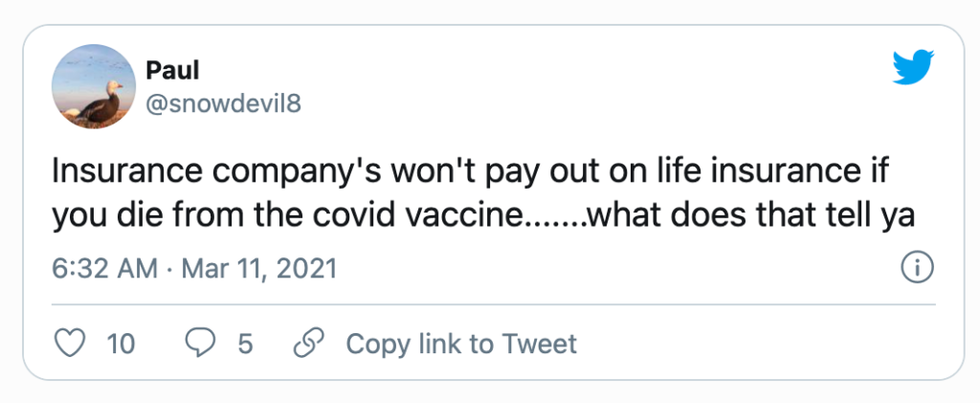
Task: Click the like count of 10
Action: (x=122, y=345)
